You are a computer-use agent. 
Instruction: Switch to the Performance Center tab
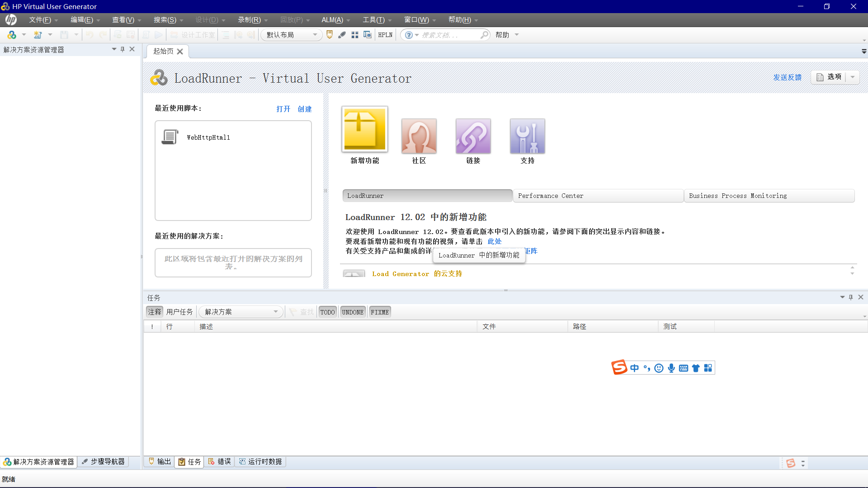click(x=598, y=196)
